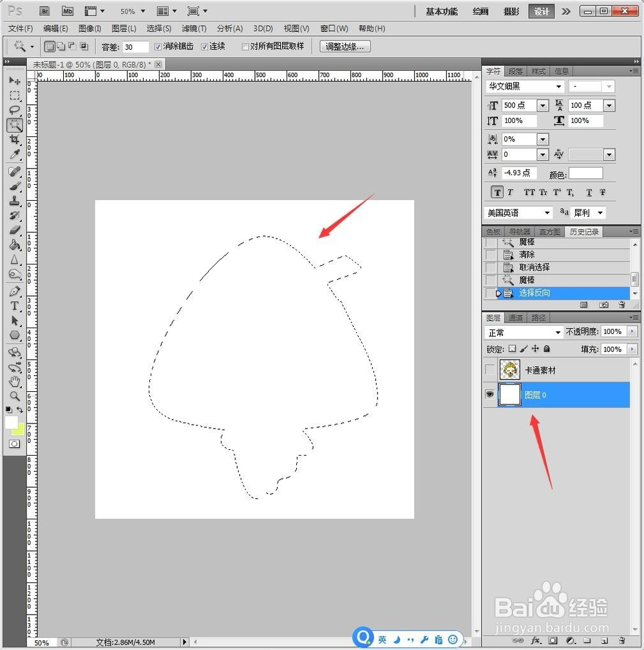This screenshot has width=644, height=650.
Task: Switch to 基本功能 workspace
Action: (x=442, y=11)
